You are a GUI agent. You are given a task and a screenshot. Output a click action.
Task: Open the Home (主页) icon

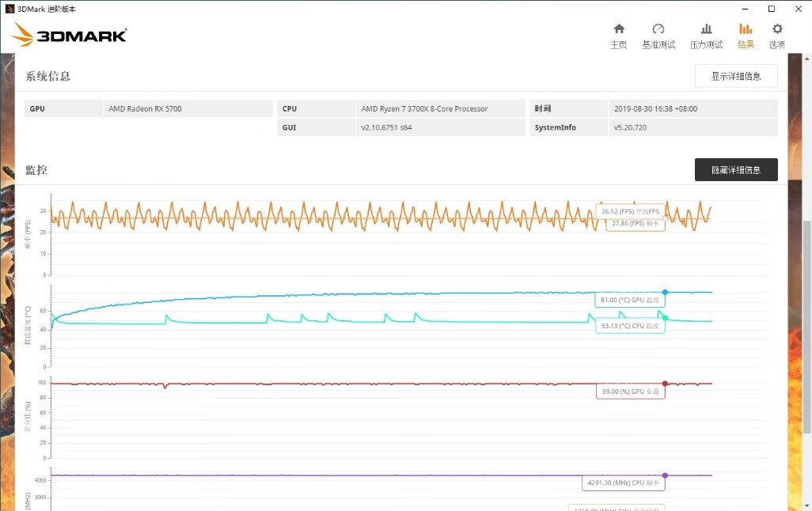[619, 29]
